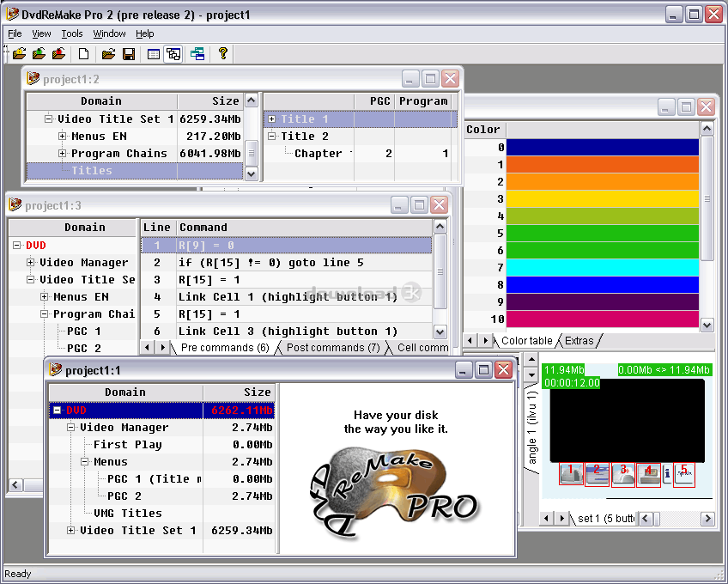Screen dimensions: 728x584
Task: Pick the purple color 9 swatch
Action: (x=602, y=301)
